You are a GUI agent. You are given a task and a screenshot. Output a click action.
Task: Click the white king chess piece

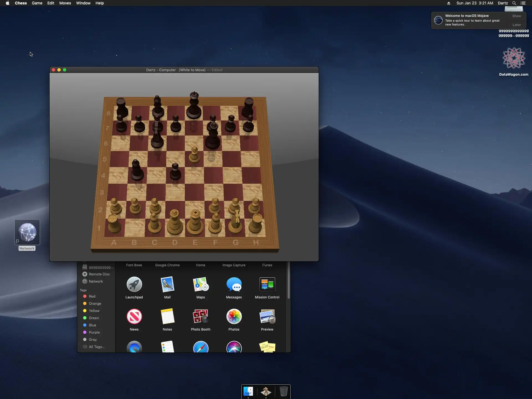[195, 222]
